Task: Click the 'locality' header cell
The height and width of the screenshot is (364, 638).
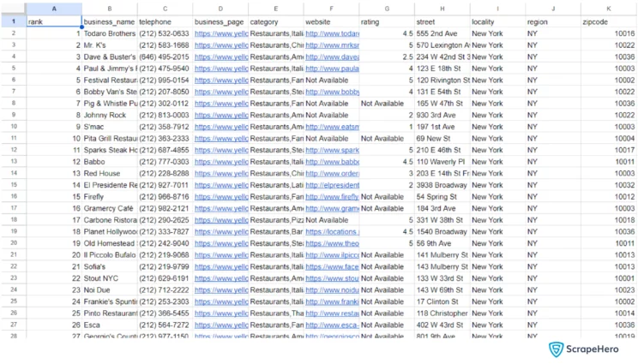Action: coord(497,22)
